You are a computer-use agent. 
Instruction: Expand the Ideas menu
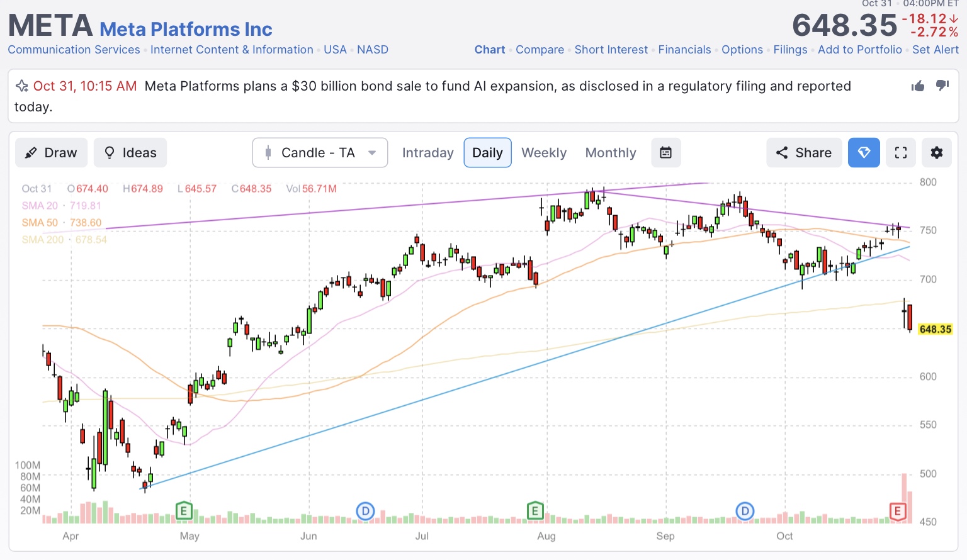tap(130, 153)
